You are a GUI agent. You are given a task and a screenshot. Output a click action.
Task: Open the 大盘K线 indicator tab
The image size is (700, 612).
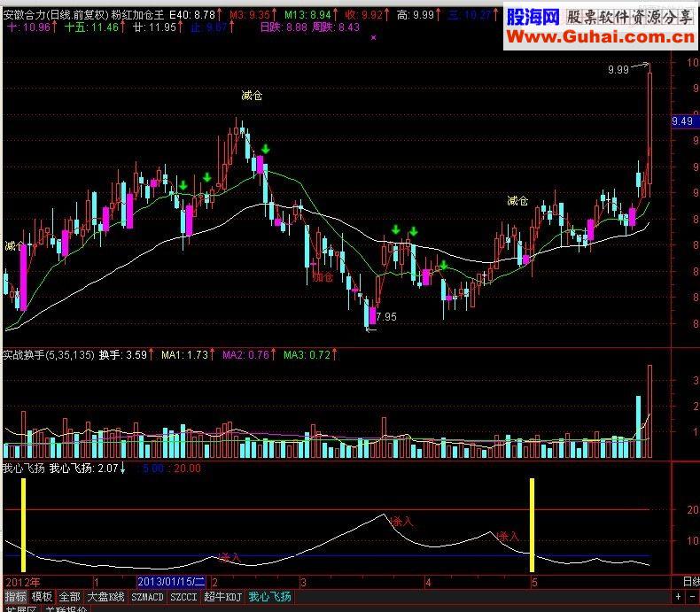[105, 597]
